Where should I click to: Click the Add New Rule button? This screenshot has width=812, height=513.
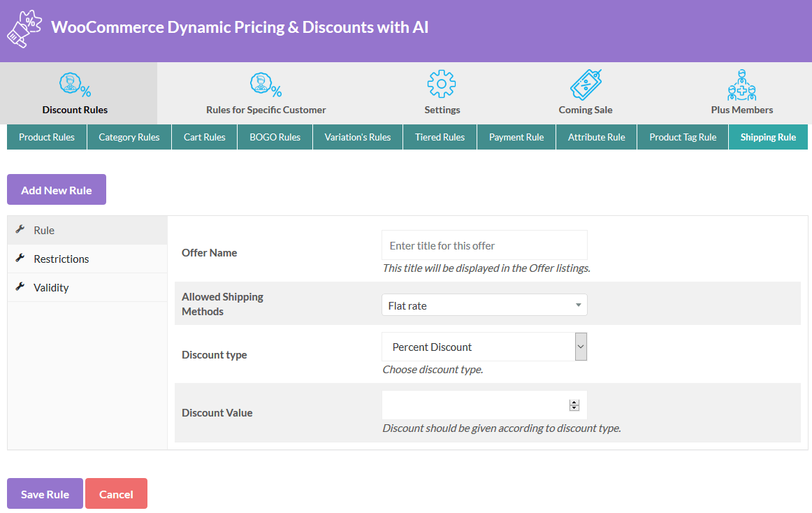click(x=56, y=189)
